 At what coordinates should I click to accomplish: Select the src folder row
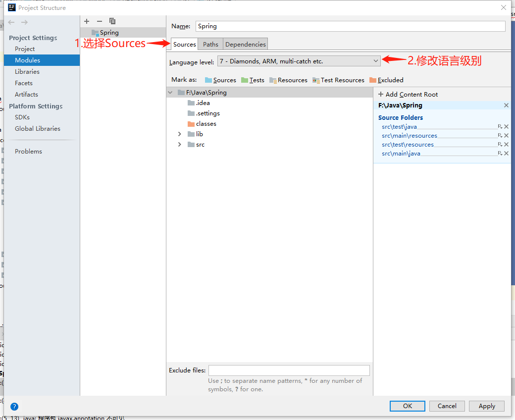(x=269, y=145)
